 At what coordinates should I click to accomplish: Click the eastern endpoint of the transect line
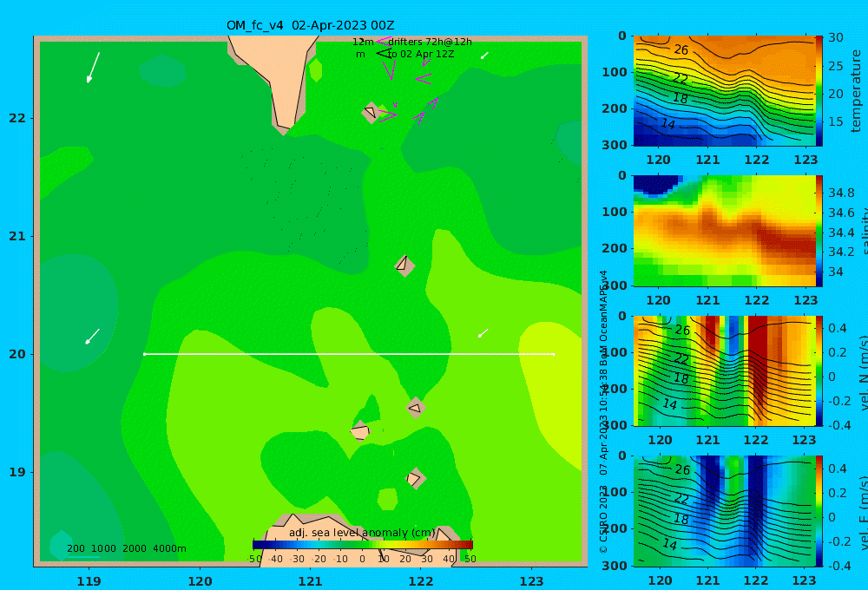click(x=554, y=354)
